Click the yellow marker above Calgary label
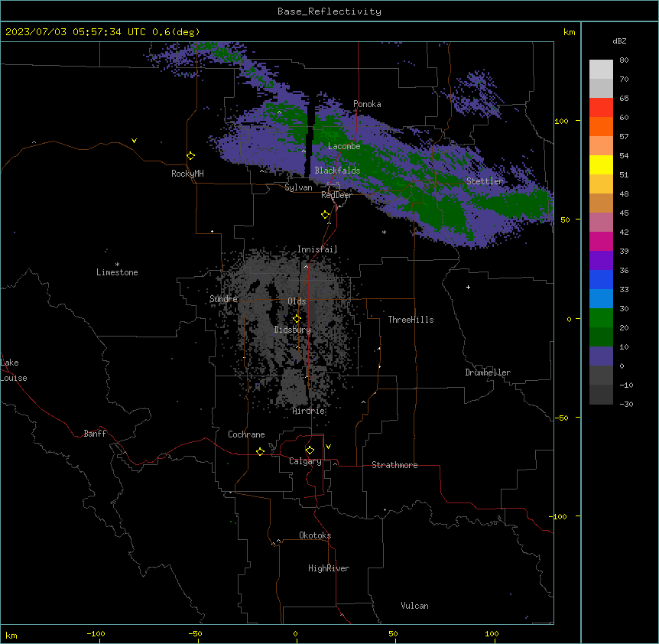The image size is (659, 644). [310, 450]
